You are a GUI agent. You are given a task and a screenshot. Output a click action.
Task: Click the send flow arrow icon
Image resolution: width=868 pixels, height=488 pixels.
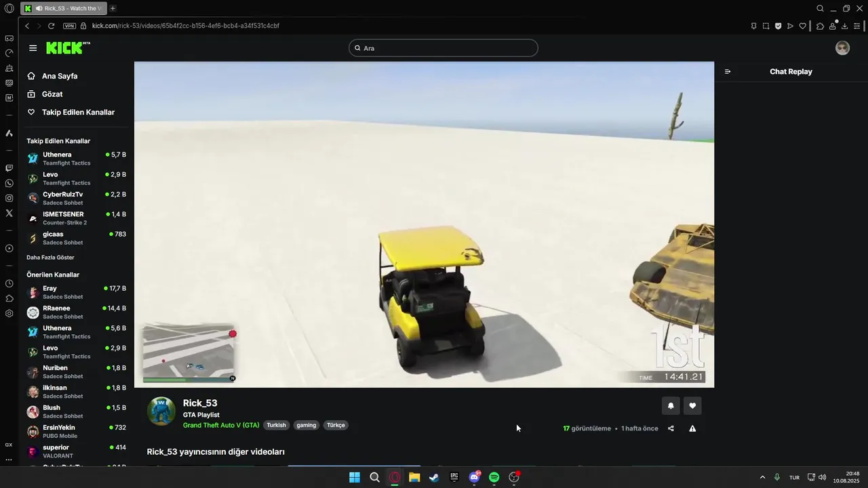click(790, 26)
